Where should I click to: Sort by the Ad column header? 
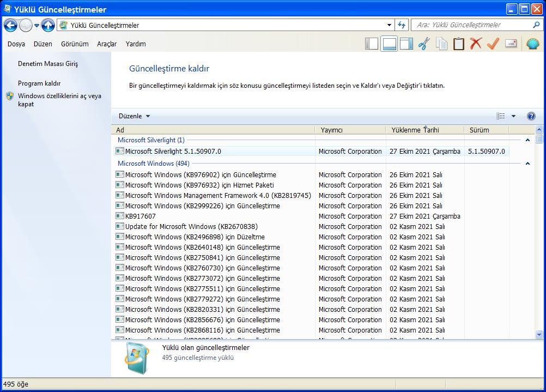[213, 130]
